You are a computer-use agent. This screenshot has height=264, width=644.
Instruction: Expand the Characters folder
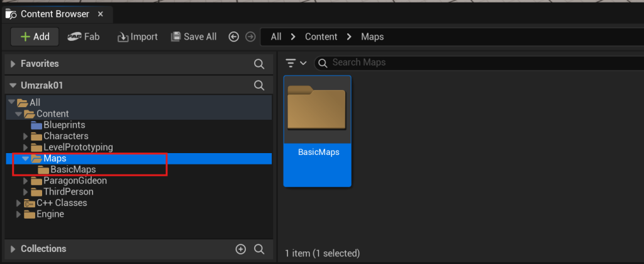[x=25, y=136]
